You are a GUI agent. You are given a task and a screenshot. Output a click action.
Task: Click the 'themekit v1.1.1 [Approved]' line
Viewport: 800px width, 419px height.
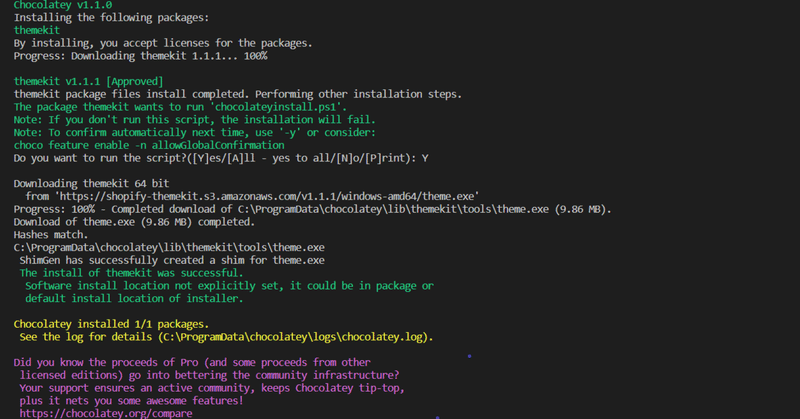point(88,82)
